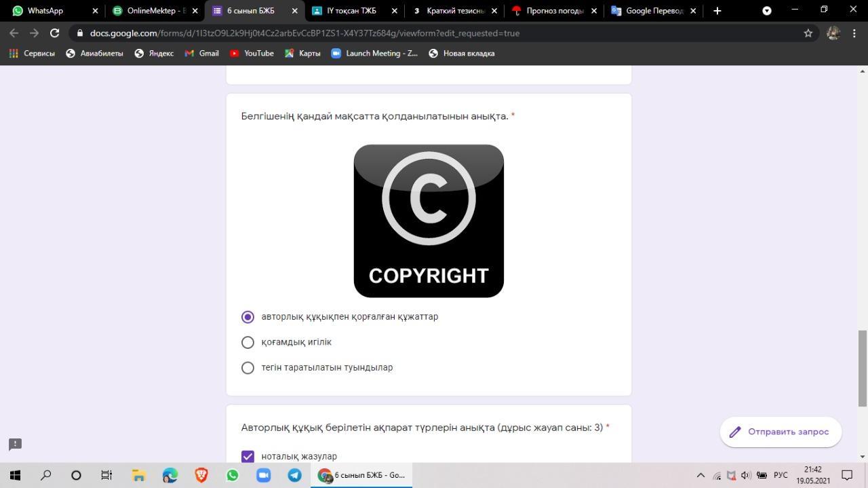This screenshot has height=488, width=868.
Task: Click the COPYRIGHT image in the question
Action: (x=429, y=221)
